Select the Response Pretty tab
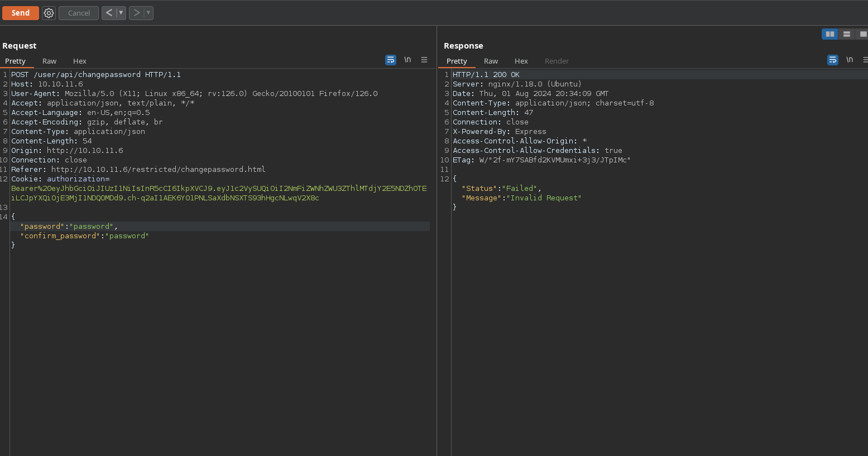868x456 pixels. (x=457, y=61)
